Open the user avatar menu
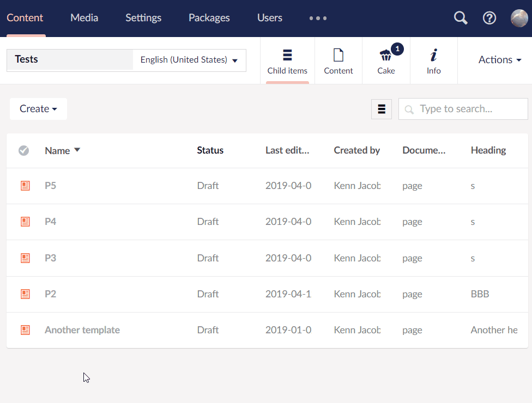 click(517, 18)
